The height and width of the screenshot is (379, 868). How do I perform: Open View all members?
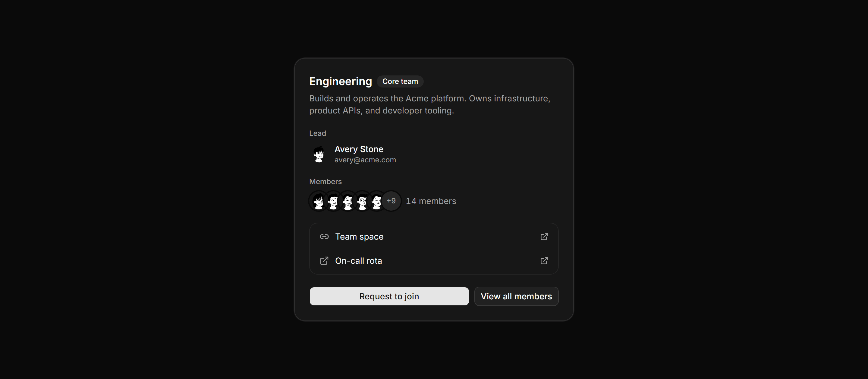[x=516, y=296]
